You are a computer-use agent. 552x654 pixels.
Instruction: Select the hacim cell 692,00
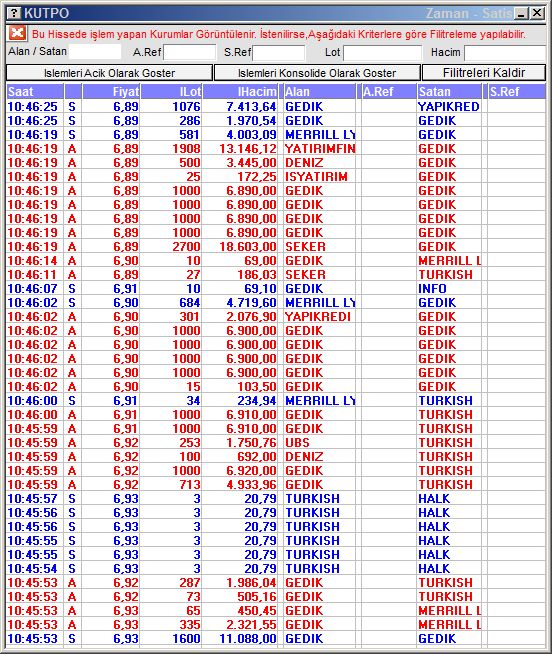[240, 457]
